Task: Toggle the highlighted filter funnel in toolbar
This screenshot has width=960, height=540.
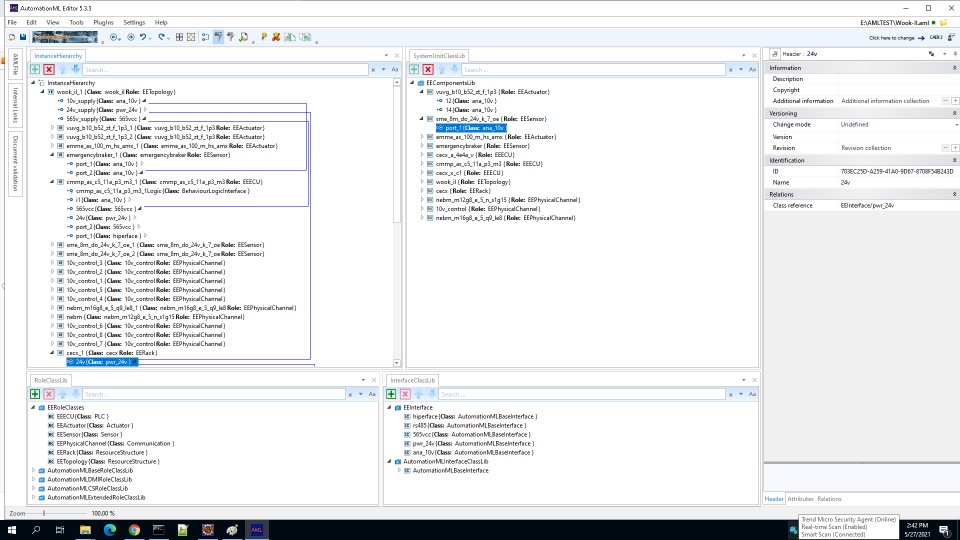Action: pos(219,37)
